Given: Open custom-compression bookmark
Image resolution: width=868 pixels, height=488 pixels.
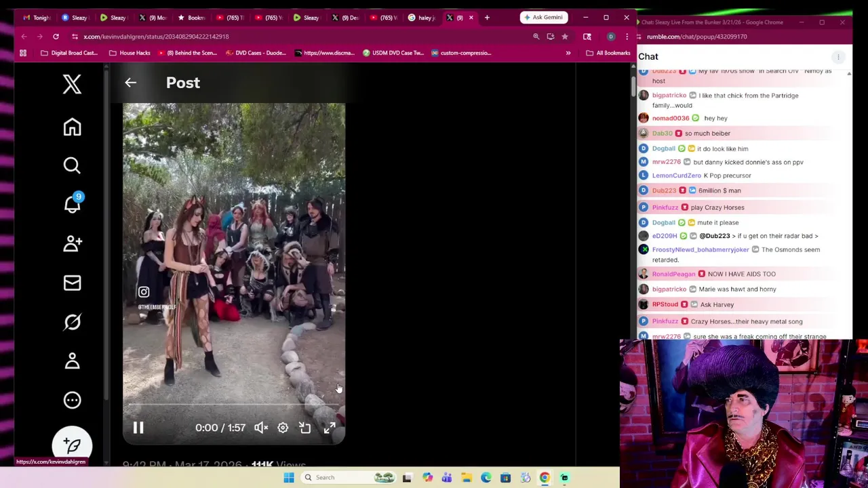Looking at the screenshot, I should click(x=460, y=53).
